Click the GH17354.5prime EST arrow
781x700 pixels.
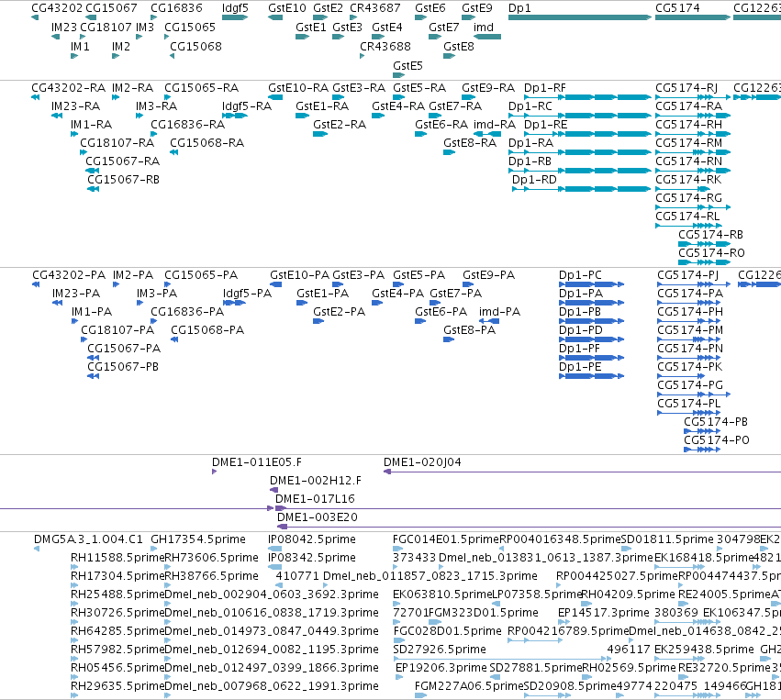point(153,549)
